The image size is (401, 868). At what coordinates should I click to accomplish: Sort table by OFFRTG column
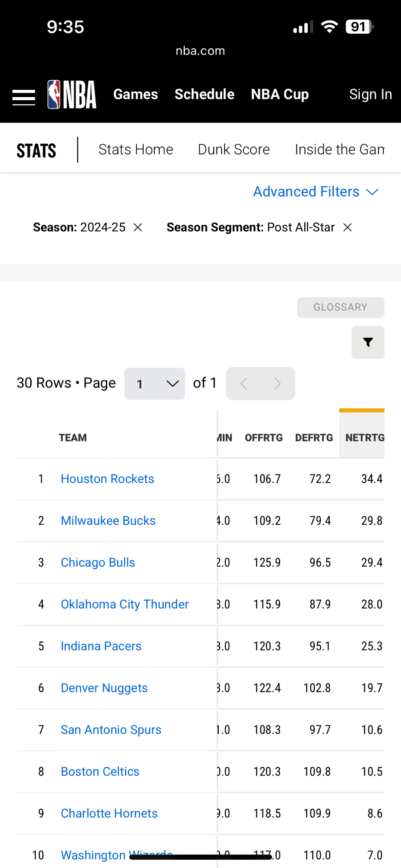click(263, 437)
